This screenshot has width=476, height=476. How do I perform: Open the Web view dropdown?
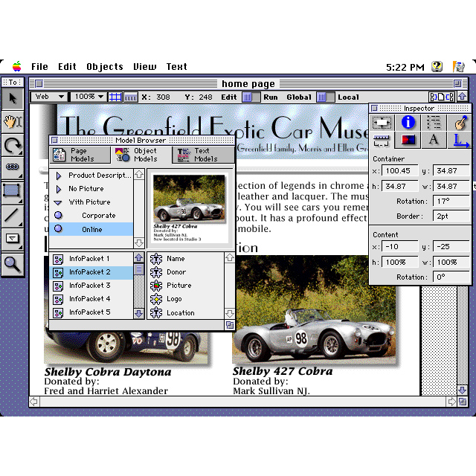[x=49, y=97]
